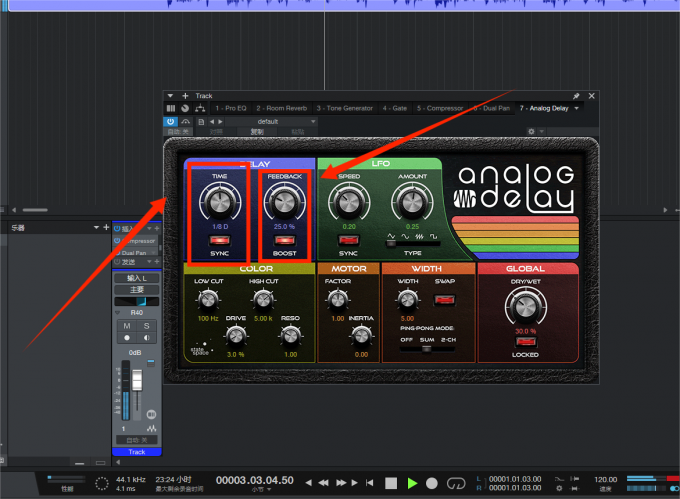Add a send with the plus icon
Screen dimensions: 680x499
(x=157, y=261)
